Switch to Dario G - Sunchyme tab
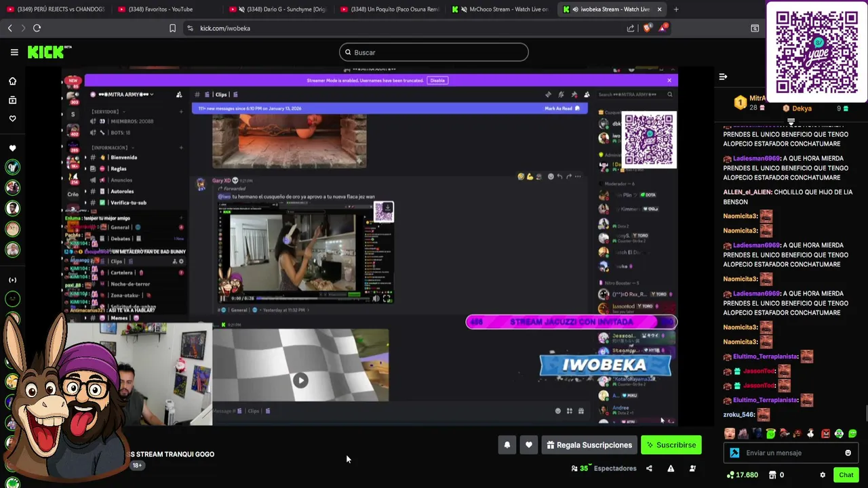 click(x=278, y=9)
